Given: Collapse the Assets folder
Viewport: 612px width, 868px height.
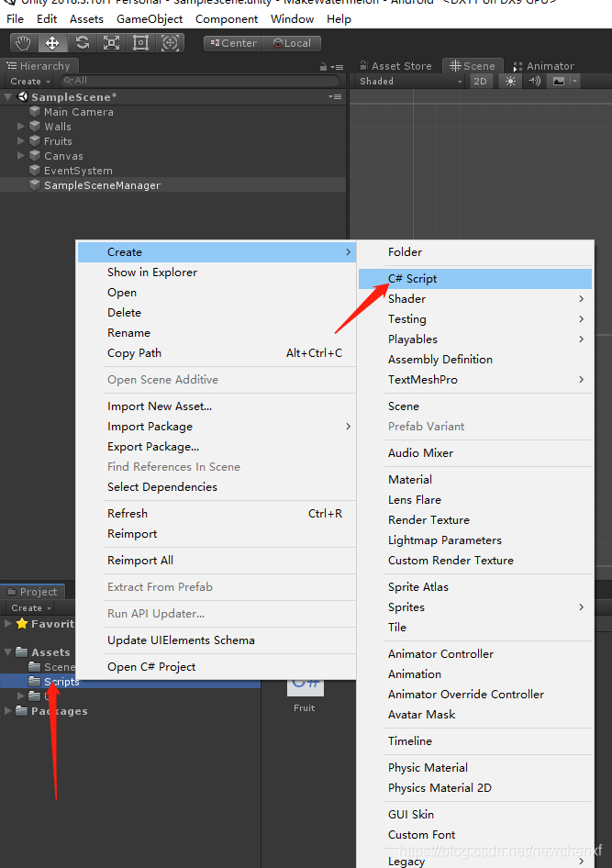Looking at the screenshot, I should click(x=7, y=652).
